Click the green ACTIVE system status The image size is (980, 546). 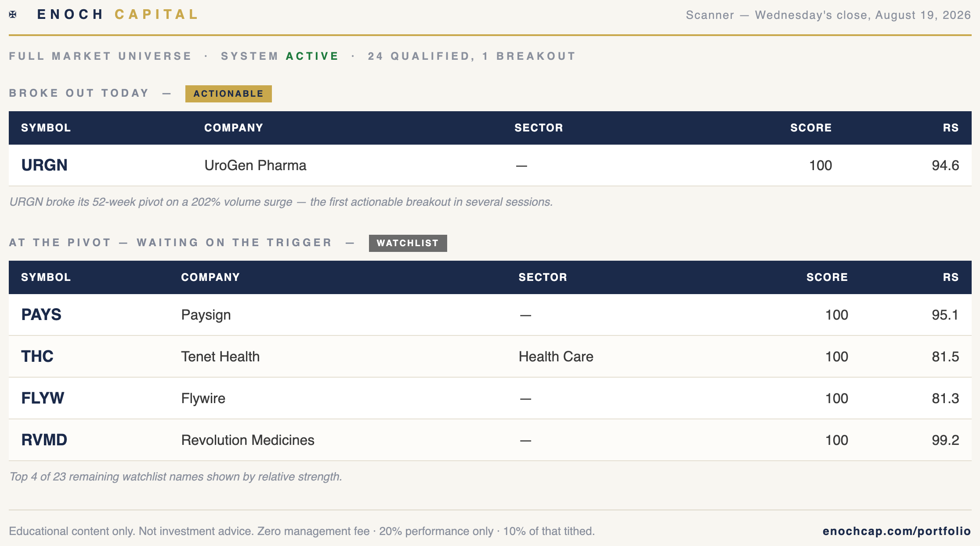pos(312,56)
